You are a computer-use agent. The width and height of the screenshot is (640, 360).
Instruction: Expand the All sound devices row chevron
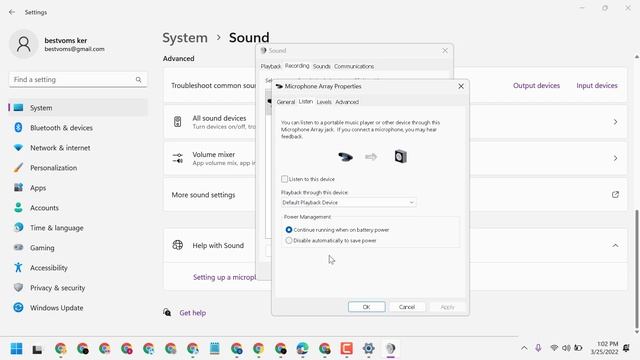[x=615, y=122]
